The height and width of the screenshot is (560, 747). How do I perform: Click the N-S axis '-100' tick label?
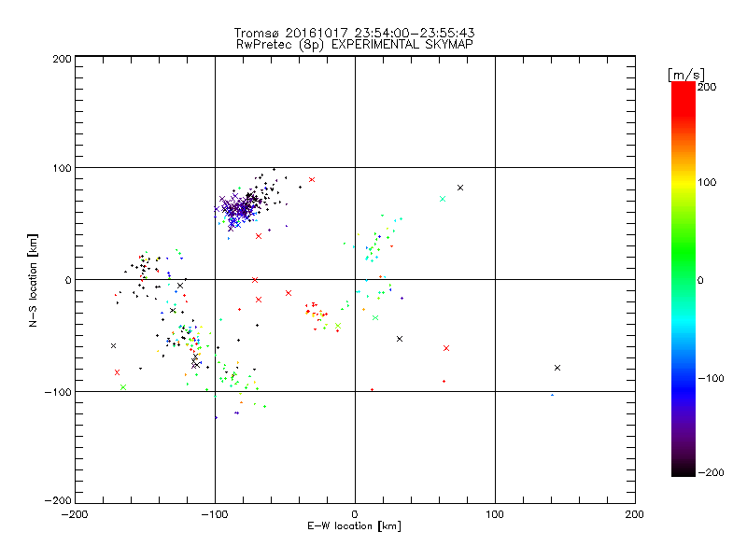(x=58, y=392)
